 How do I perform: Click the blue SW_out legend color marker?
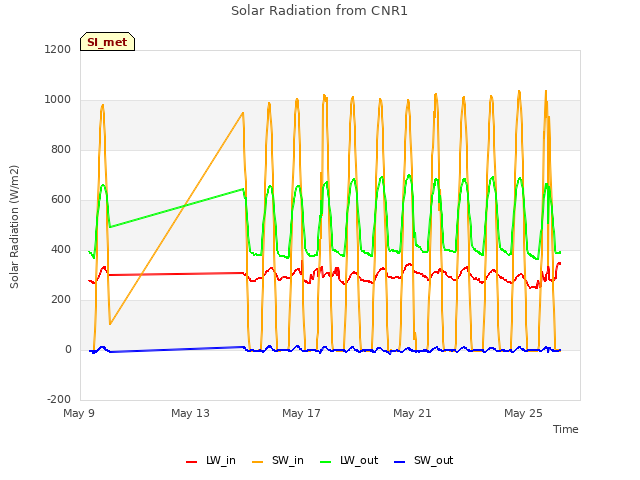[400, 462]
